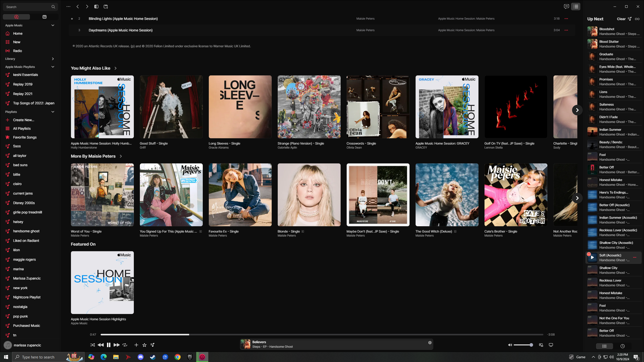
Task: Open Steam from taskbar
Action: [x=153, y=357]
